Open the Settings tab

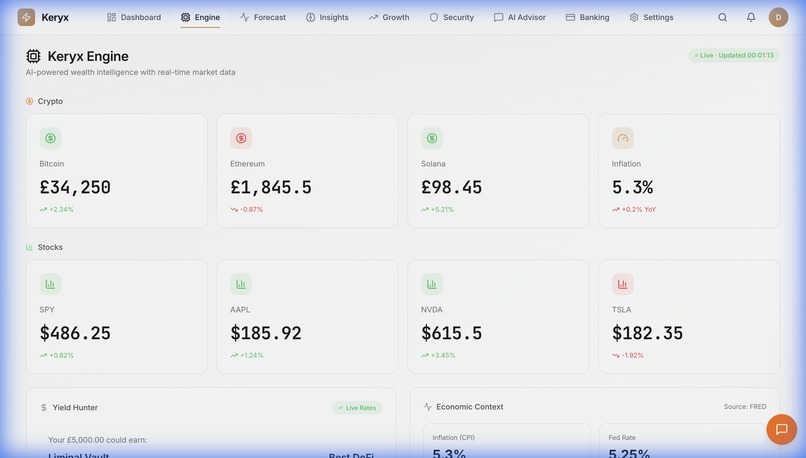651,17
